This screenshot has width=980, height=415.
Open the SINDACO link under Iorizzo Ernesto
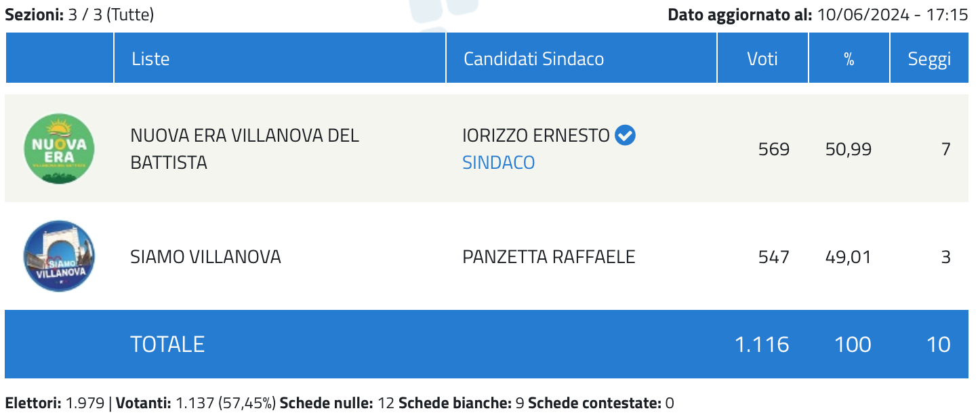click(x=498, y=163)
